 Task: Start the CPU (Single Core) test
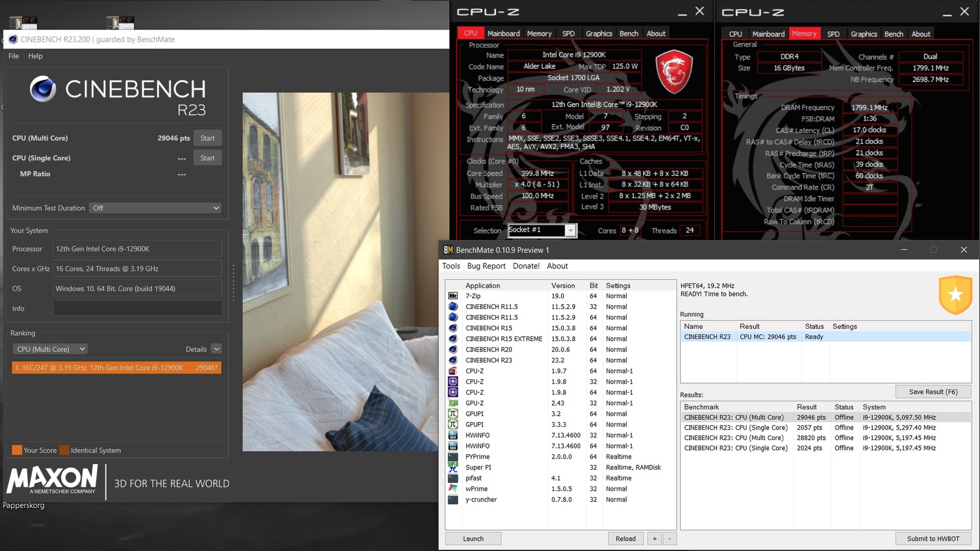pyautogui.click(x=207, y=158)
